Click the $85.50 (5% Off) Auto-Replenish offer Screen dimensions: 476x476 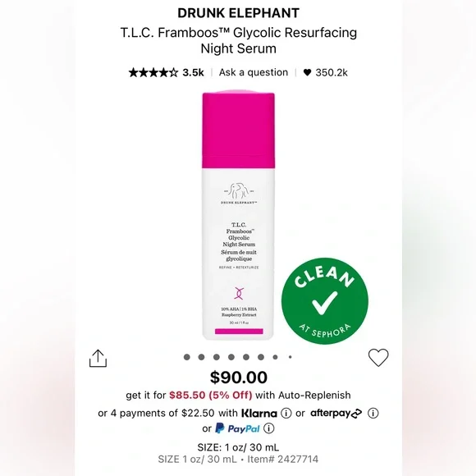point(211,395)
